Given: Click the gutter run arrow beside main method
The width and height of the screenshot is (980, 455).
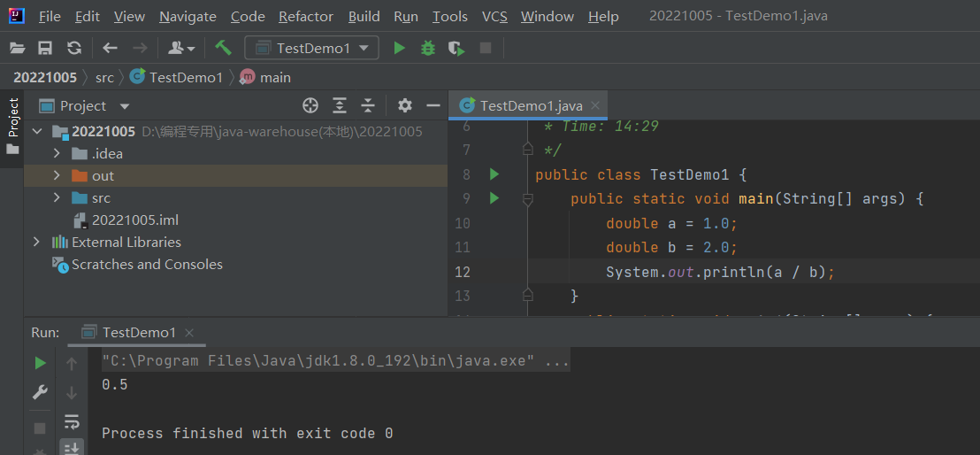Looking at the screenshot, I should (494, 198).
